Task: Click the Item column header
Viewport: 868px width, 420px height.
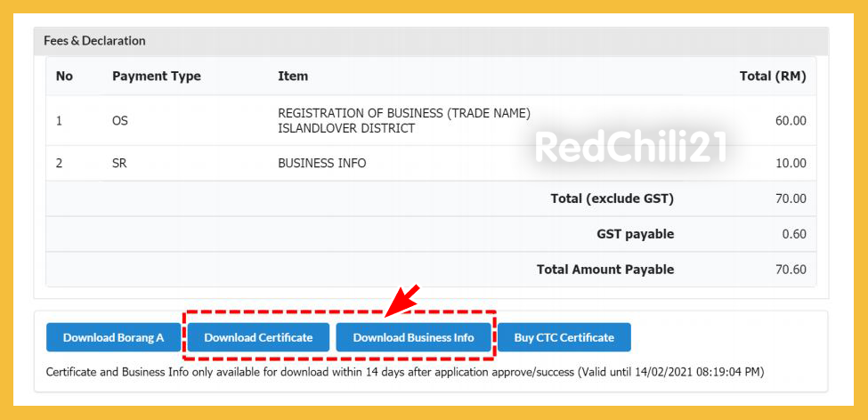Action: [x=293, y=77]
